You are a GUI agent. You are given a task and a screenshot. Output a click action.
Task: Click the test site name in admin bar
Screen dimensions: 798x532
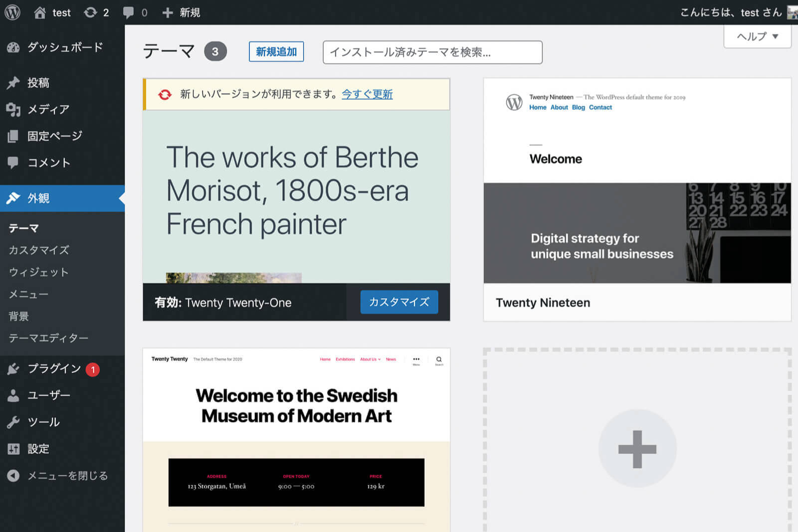pyautogui.click(x=62, y=12)
